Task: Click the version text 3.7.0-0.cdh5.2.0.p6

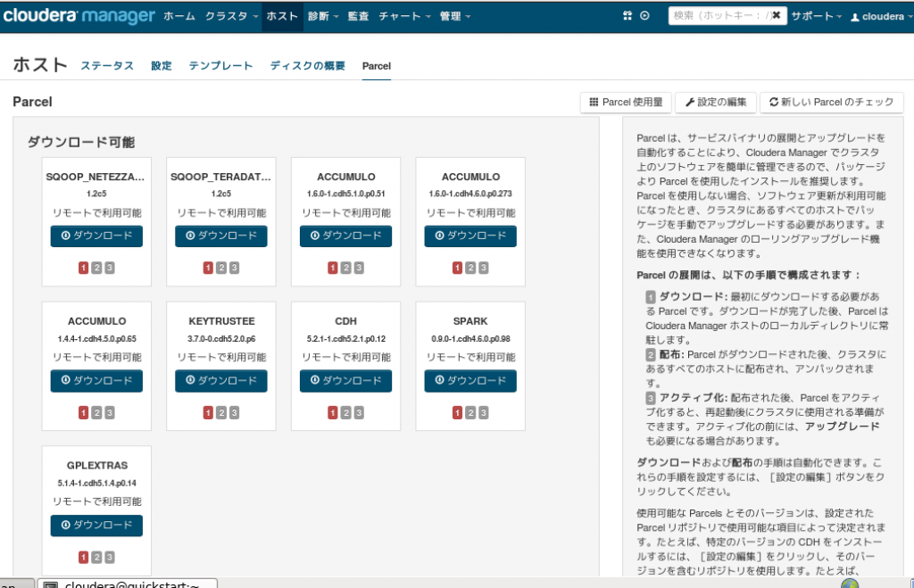Action: (221, 338)
